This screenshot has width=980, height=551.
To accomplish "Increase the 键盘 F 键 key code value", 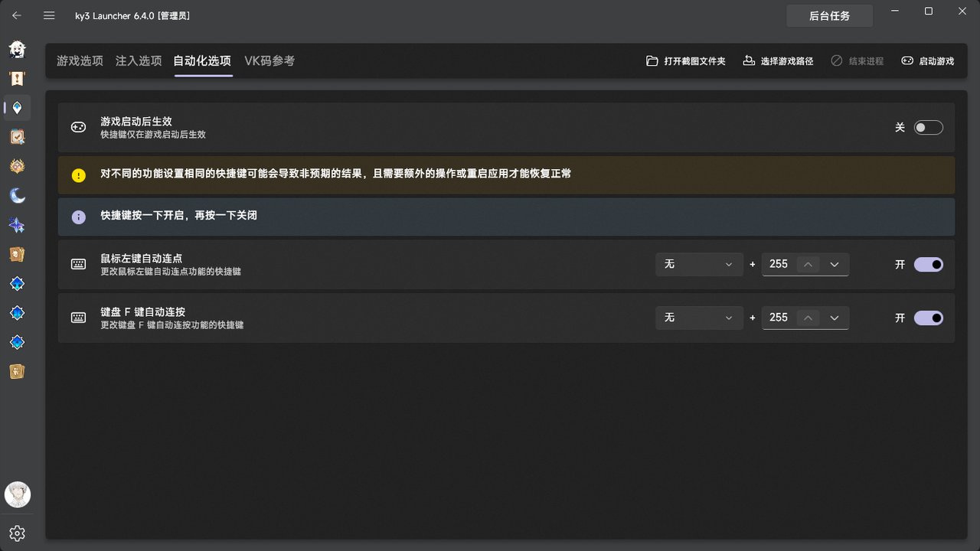I will 808,318.
